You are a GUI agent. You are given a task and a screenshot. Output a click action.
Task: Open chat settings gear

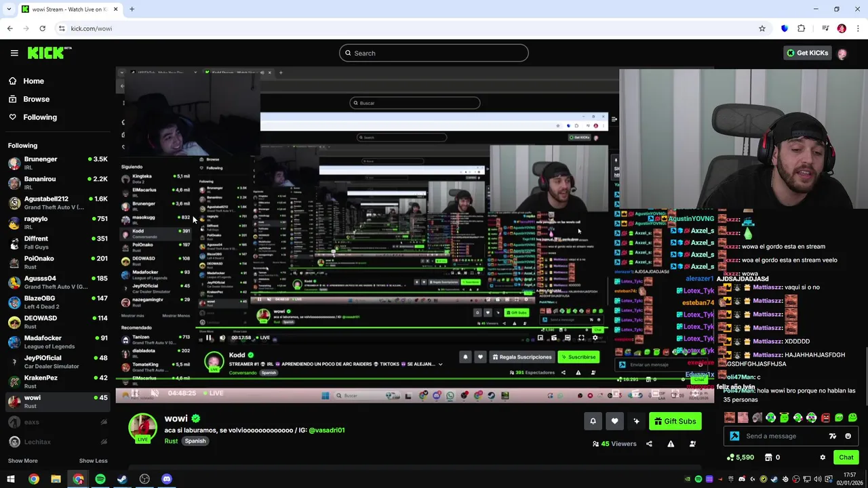[x=823, y=457]
